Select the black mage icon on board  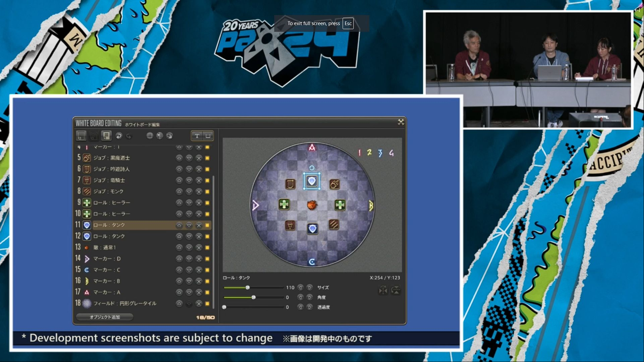tap(335, 184)
